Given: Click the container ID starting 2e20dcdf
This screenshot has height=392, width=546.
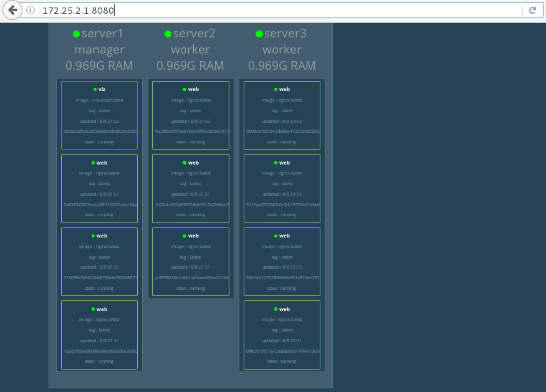Looking at the screenshot, I should click(192, 204).
